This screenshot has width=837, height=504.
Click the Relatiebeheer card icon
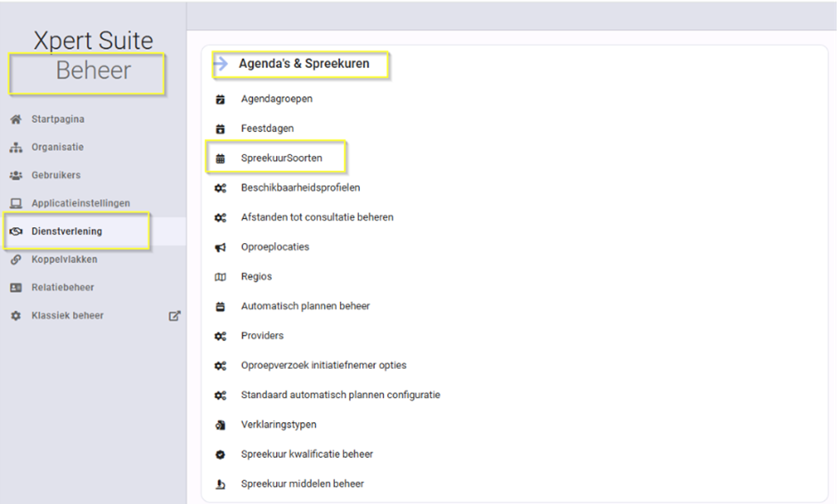[16, 288]
